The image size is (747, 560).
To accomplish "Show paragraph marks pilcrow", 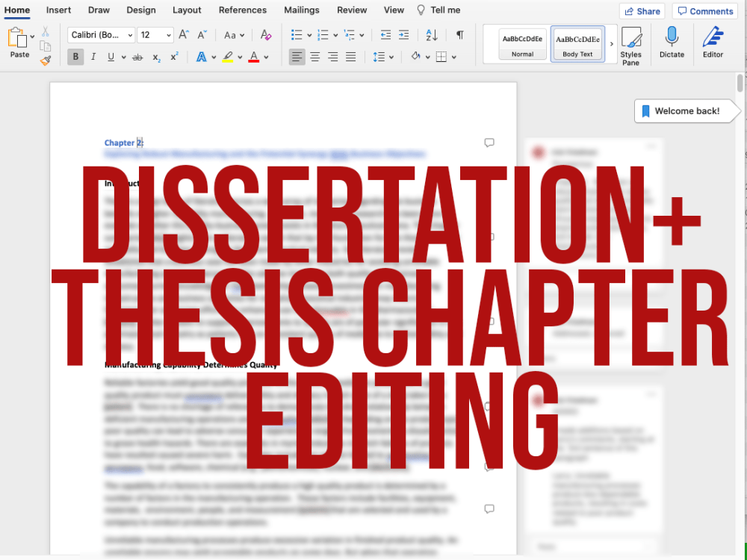I will (459, 35).
